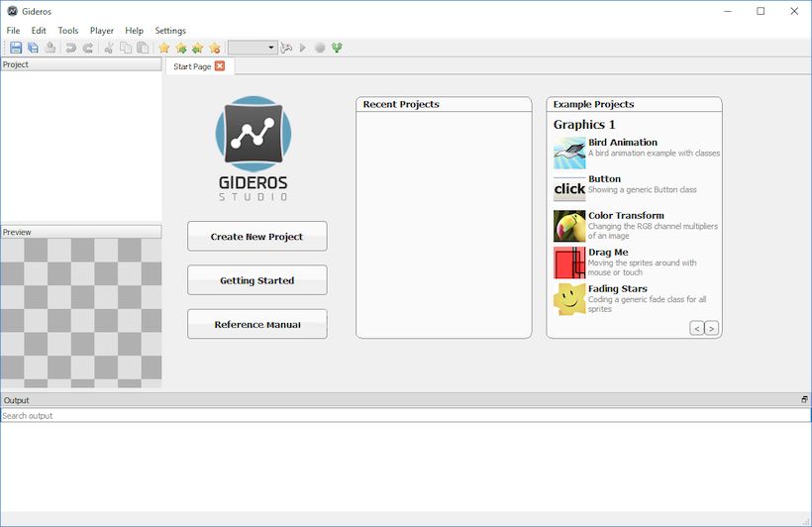Click the Getting Started button
This screenshot has width=812, height=527.
pos(257,280)
